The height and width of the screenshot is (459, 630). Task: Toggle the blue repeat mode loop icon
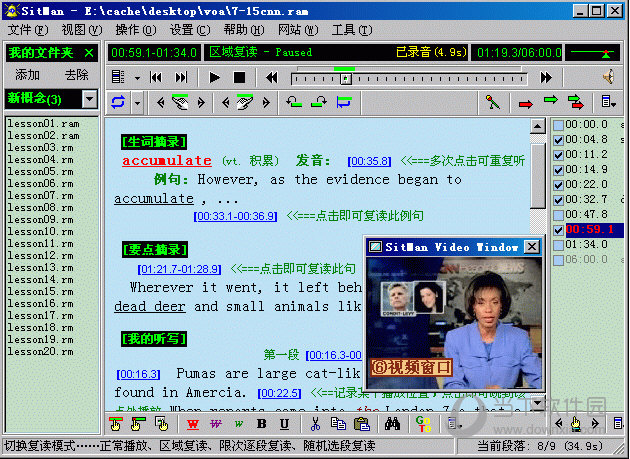118,102
